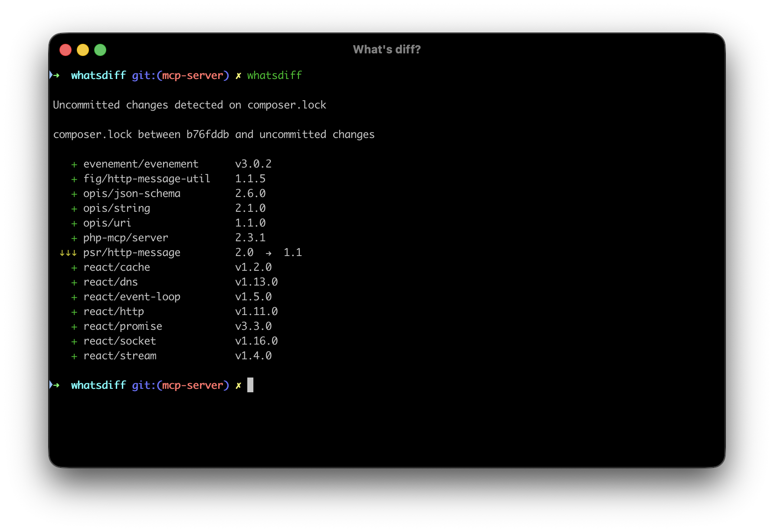Image resolution: width=774 pixels, height=532 pixels.
Task: Click the commit hash b76fddb
Action: tap(207, 135)
